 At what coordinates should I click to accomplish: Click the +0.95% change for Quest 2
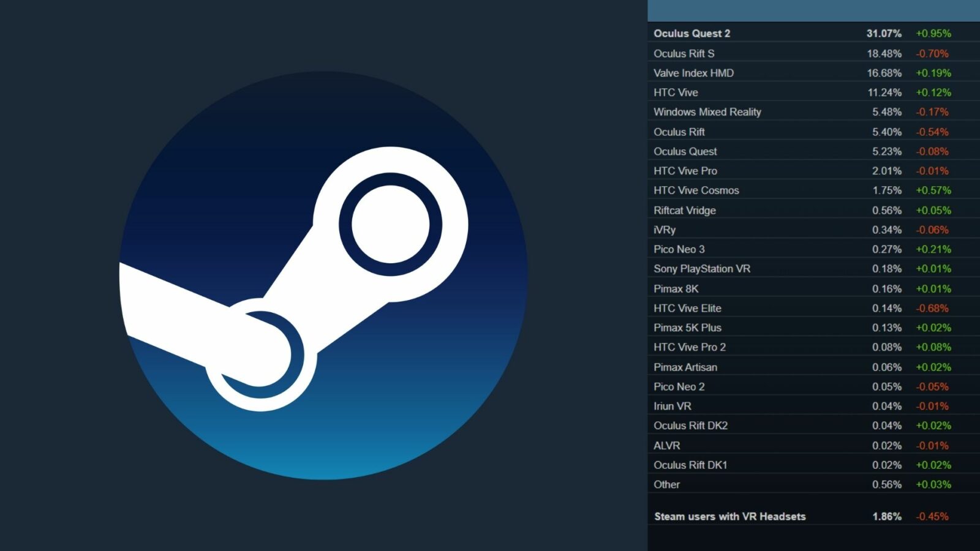pyautogui.click(x=933, y=34)
